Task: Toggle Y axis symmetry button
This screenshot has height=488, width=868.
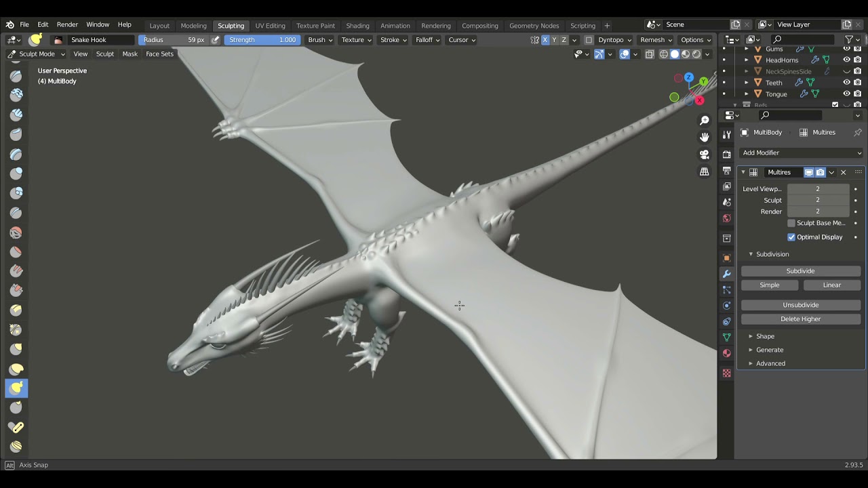Action: [x=554, y=40]
